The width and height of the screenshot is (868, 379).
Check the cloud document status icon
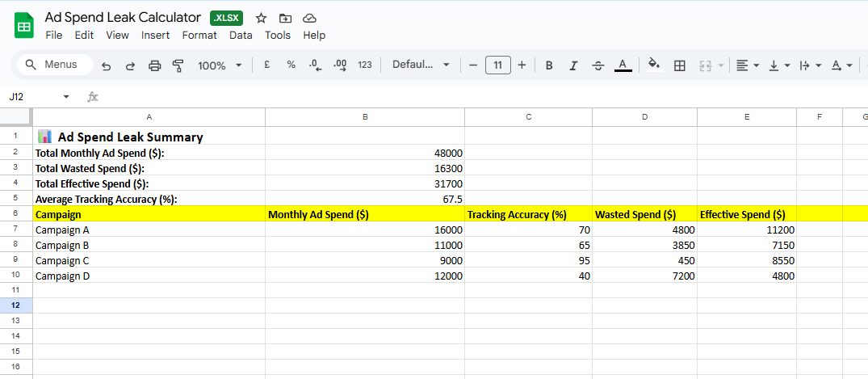pos(310,19)
